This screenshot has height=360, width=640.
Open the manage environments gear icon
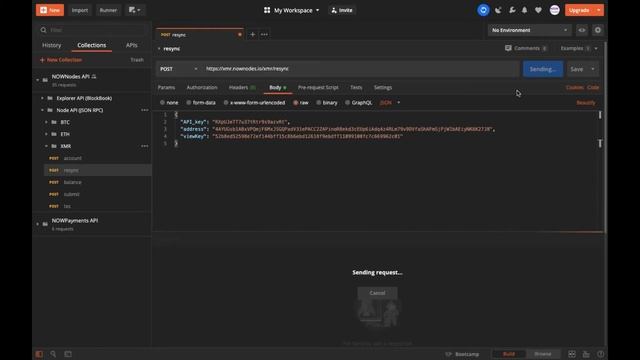pyautogui.click(x=598, y=30)
